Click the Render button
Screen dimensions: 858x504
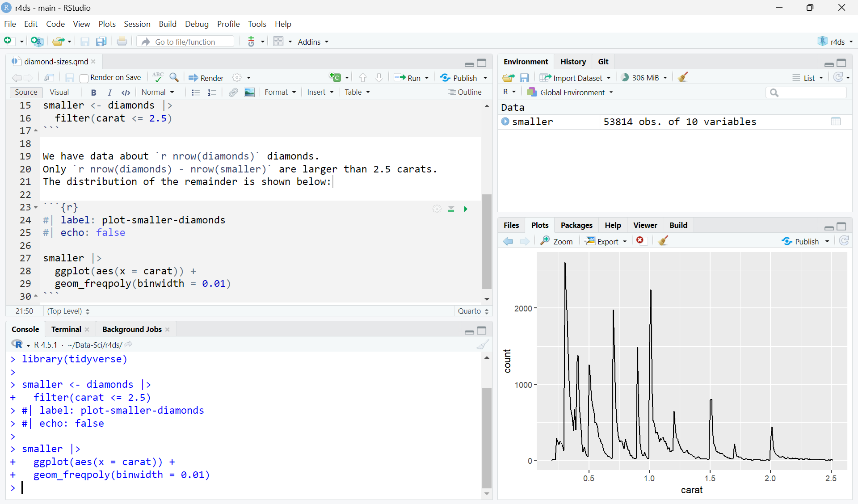[x=206, y=78]
